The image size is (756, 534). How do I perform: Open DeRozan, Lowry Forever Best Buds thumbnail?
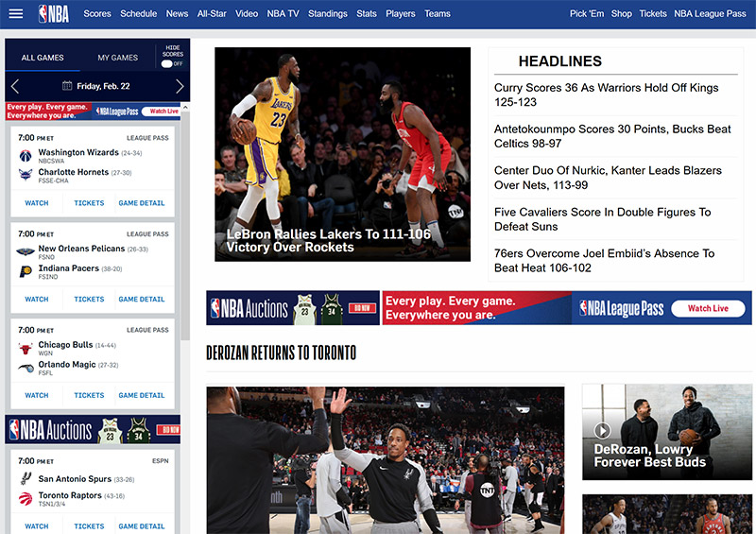tap(667, 432)
